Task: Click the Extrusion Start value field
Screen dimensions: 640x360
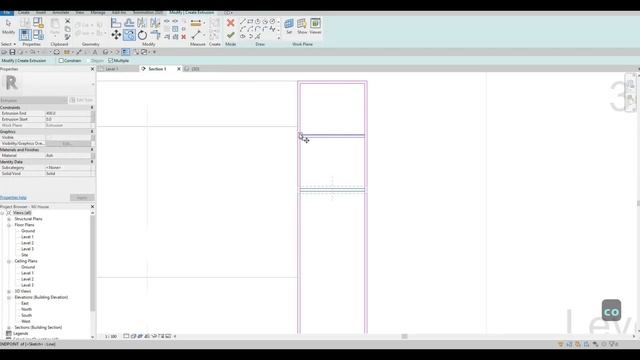Action: click(68, 119)
